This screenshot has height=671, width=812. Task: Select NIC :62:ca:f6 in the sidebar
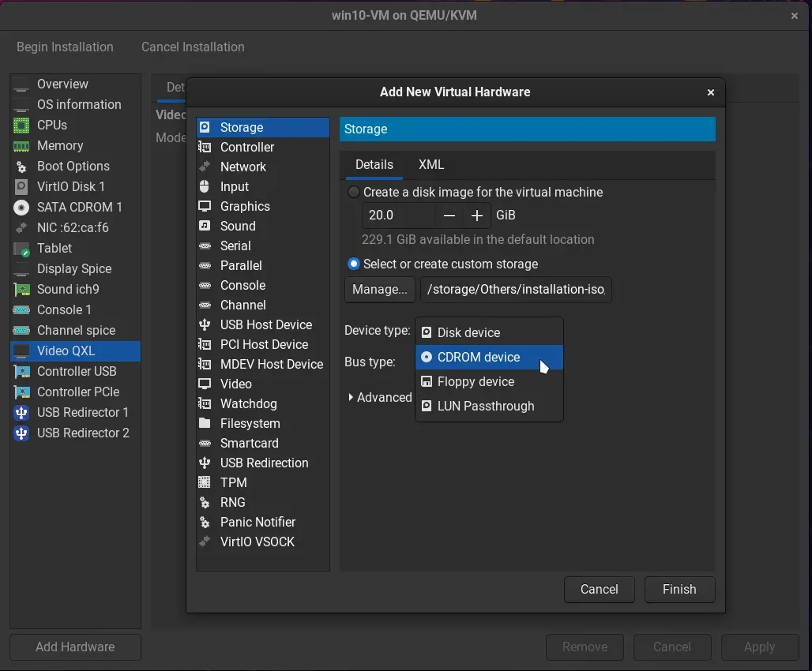[x=76, y=228]
